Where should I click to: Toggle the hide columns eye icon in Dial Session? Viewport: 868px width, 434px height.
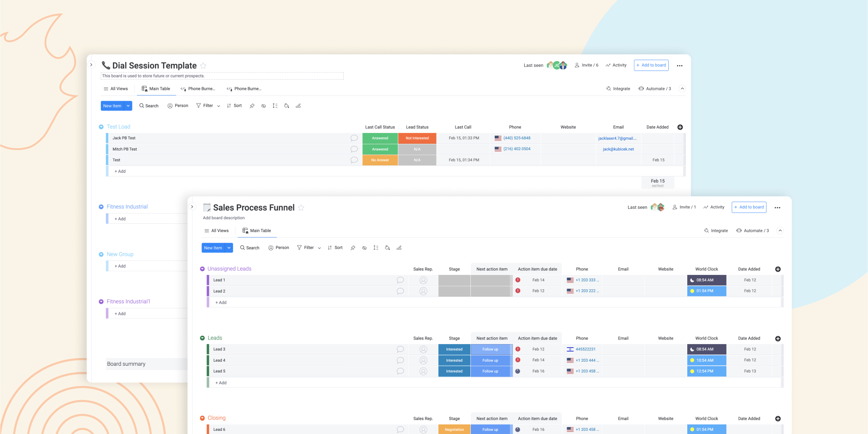[263, 106]
